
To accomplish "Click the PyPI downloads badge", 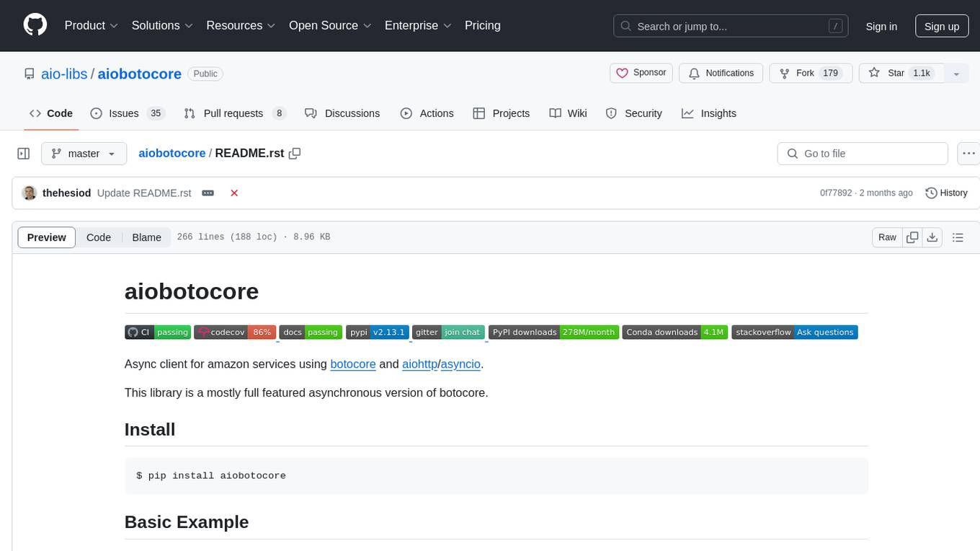I will pyautogui.click(x=553, y=332).
